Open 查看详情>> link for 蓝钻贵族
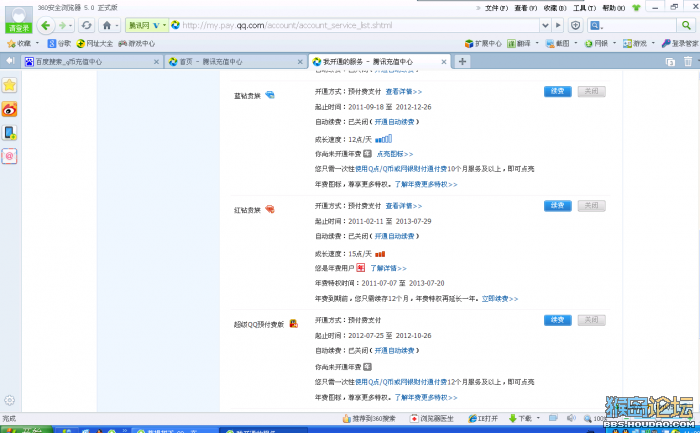 (404, 92)
